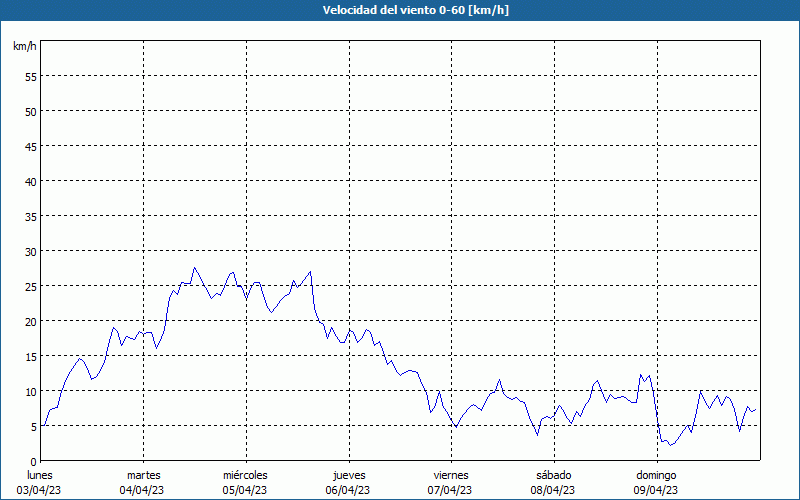Click the y-axis value 0
Image resolution: width=800 pixels, height=500 pixels.
click(34, 462)
